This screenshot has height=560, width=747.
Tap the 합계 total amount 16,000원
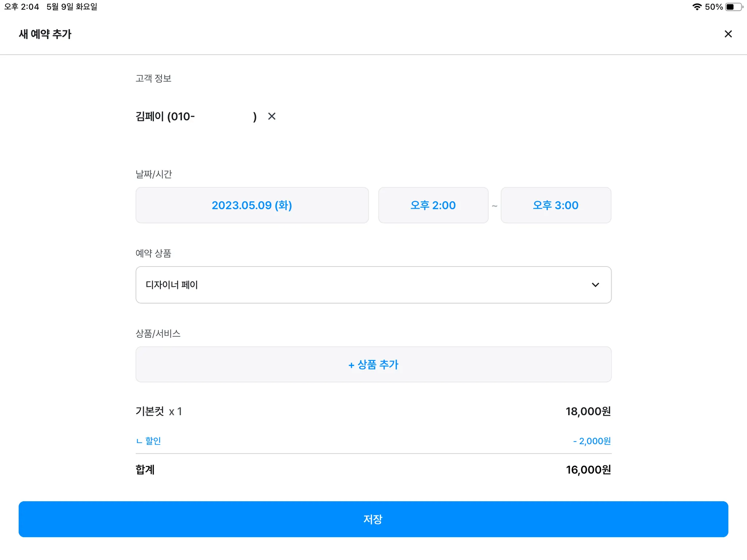pos(588,470)
